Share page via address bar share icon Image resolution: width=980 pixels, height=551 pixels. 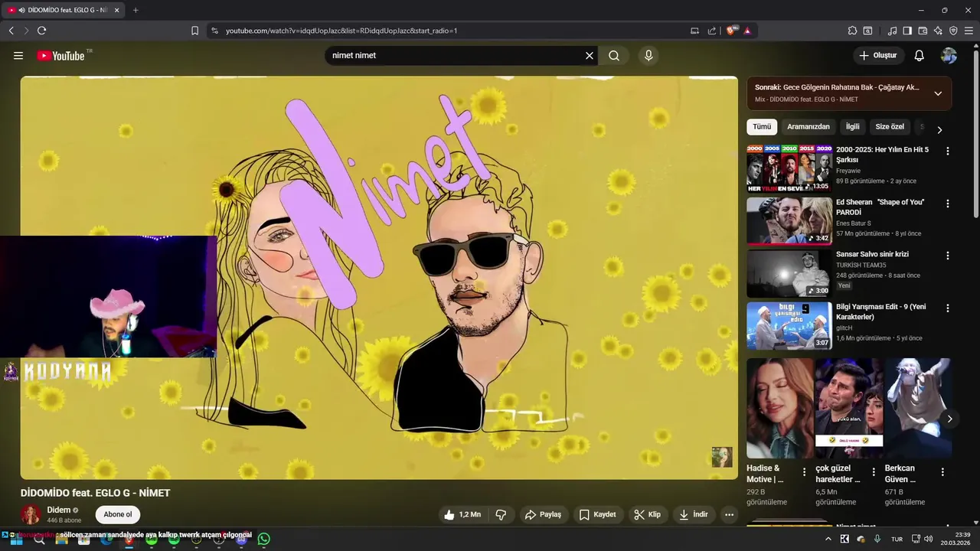[x=712, y=31]
